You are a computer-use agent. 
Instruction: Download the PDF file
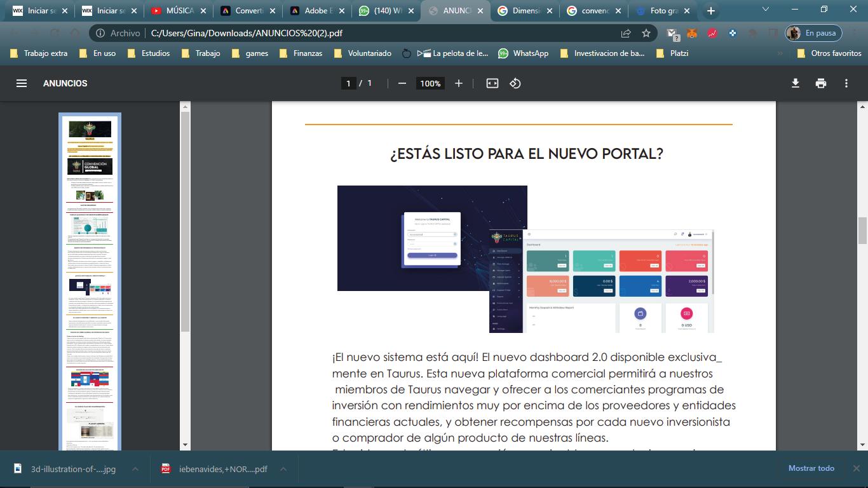(795, 83)
